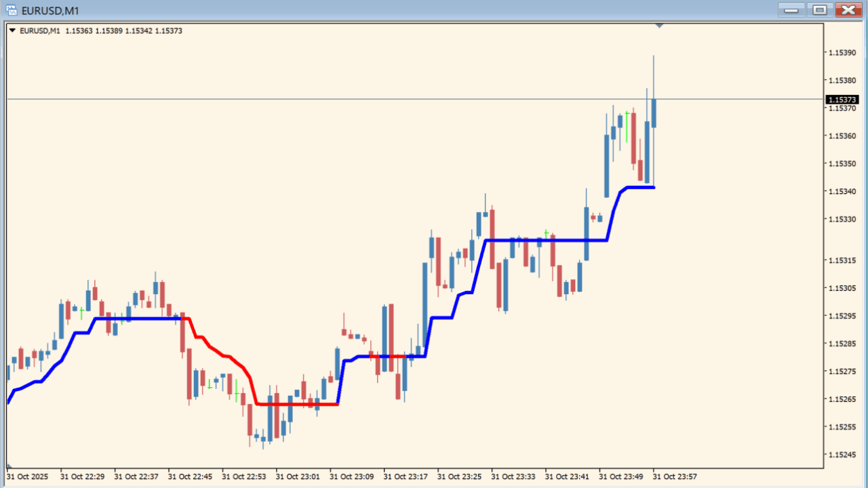Click the 31 Oct 23:09 time label
Screen dimensions: 868x488
pyautogui.click(x=351, y=476)
